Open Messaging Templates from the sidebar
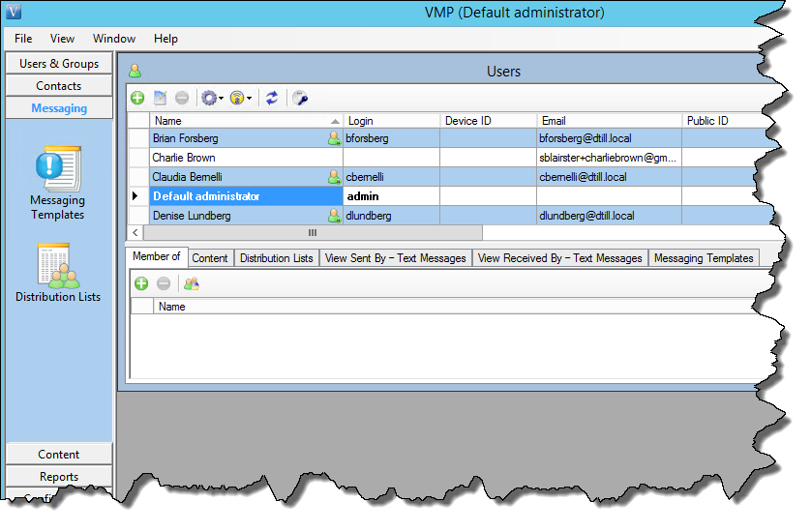This screenshot has width=811, height=532. [58, 183]
